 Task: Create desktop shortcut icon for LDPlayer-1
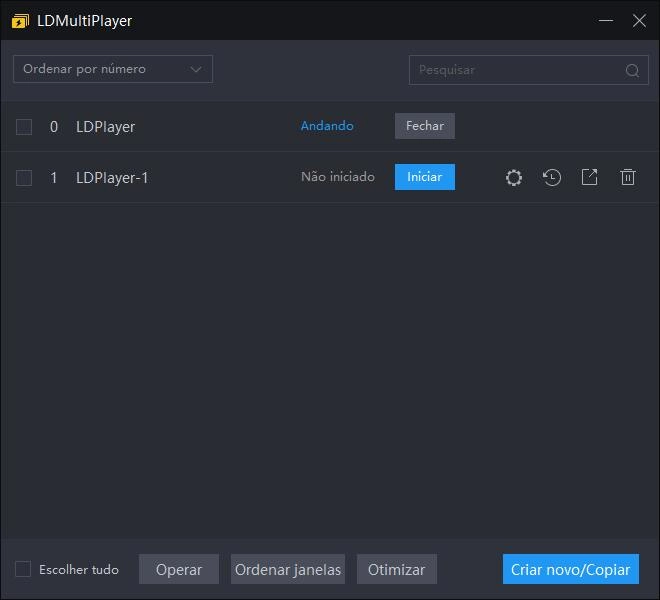coord(590,178)
